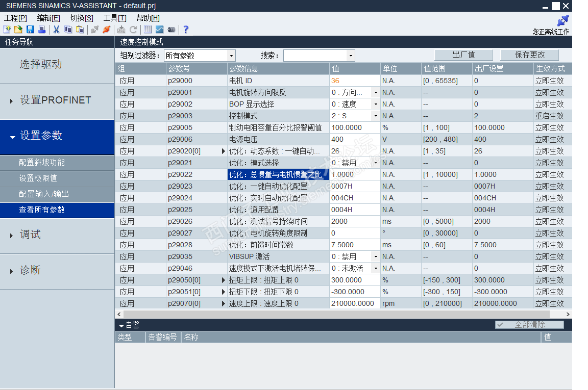Open the 工具[T] menu

pyautogui.click(x=115, y=18)
